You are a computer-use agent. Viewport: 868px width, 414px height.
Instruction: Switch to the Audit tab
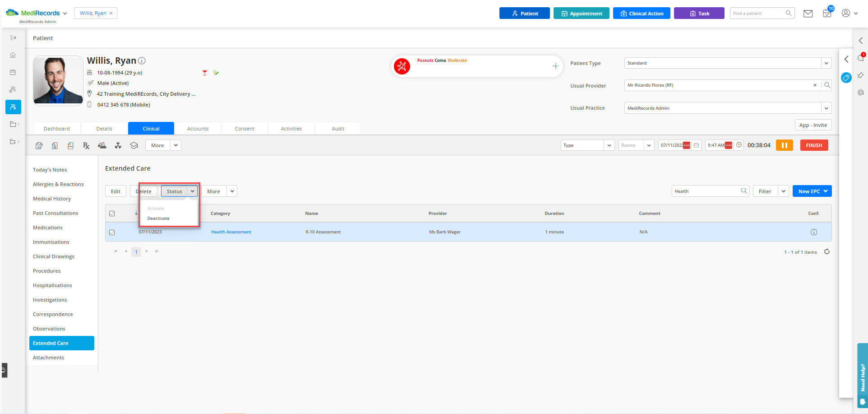point(338,129)
